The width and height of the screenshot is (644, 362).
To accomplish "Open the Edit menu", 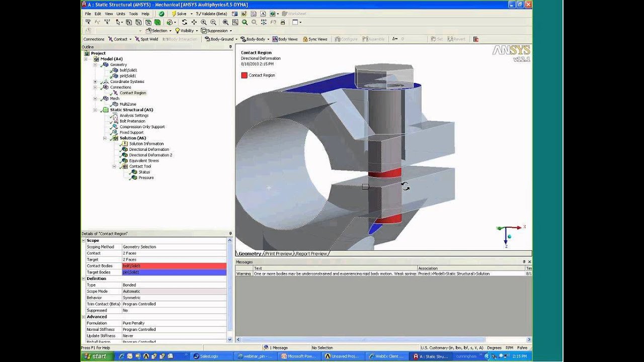I will pos(98,14).
